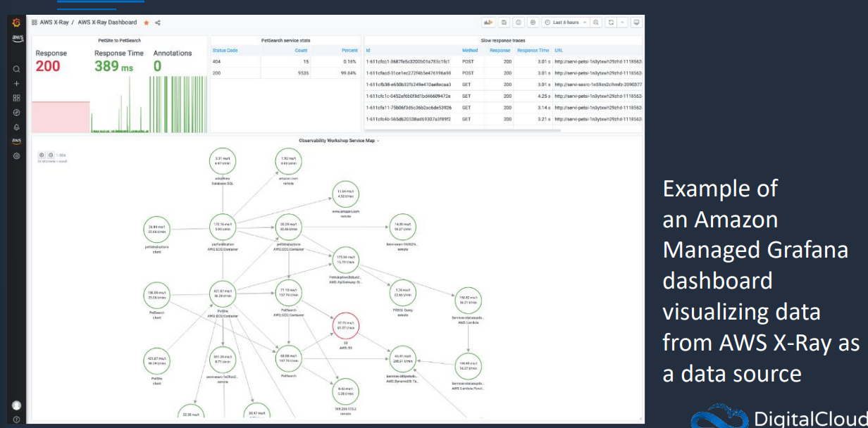Click the red S3 AWS::S3 node

(x=345, y=325)
